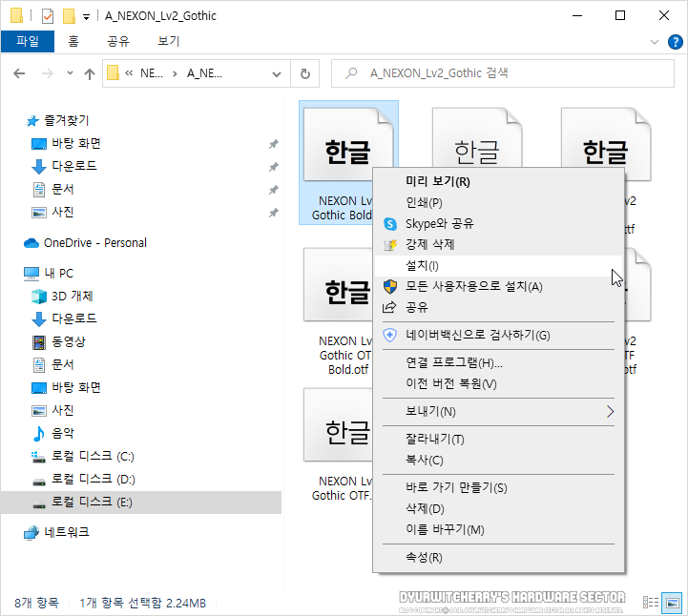Screen dimensions: 688x616
Task: Click the breadcrumb overflow chevrons
Action: (x=129, y=73)
